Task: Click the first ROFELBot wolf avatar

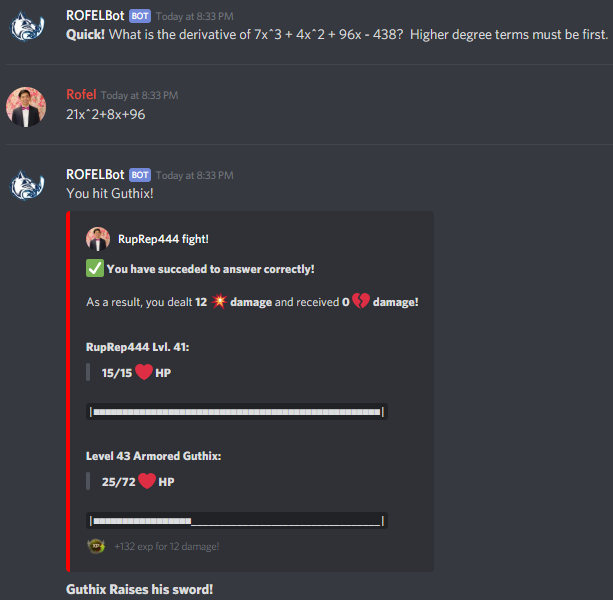Action: click(x=27, y=27)
